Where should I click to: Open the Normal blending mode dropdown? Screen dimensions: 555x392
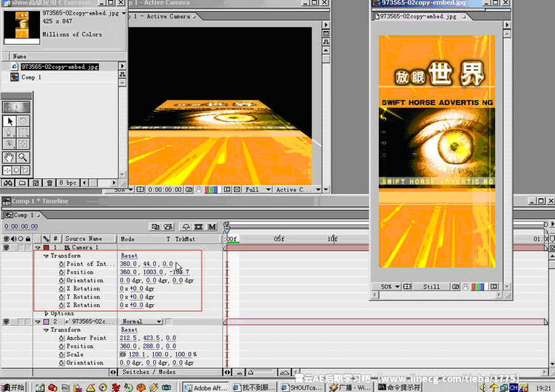[141, 322]
